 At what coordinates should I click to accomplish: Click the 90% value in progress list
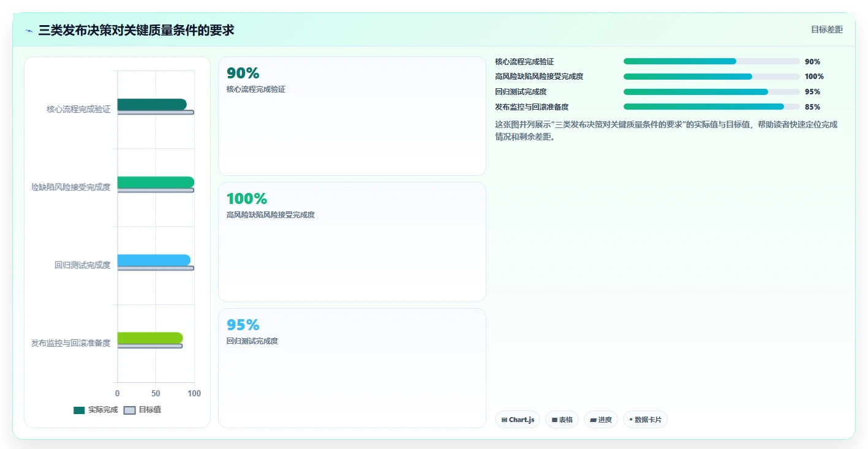[812, 61]
